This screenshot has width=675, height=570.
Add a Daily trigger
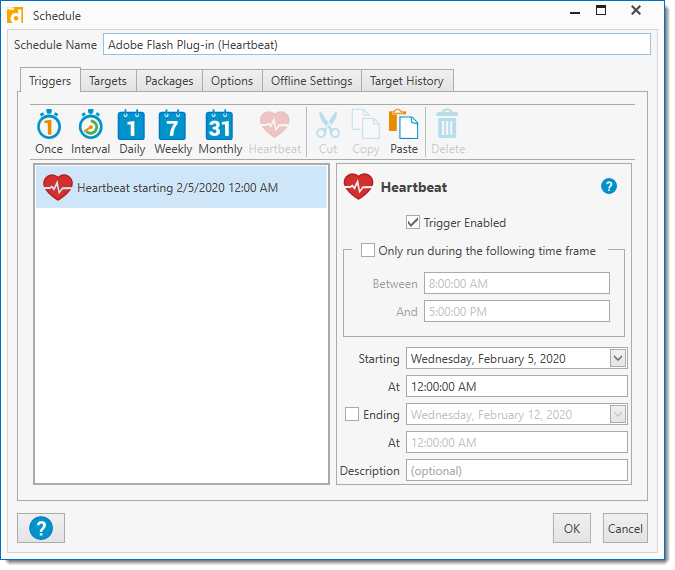tap(132, 132)
